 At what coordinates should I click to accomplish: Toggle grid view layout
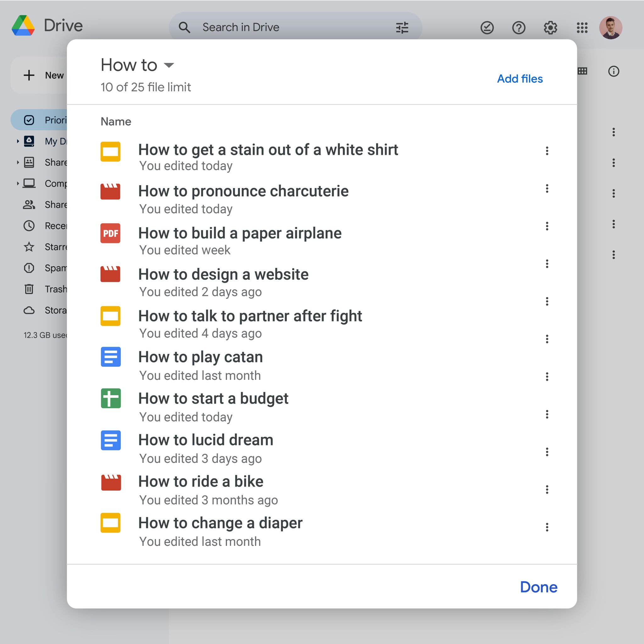(582, 71)
